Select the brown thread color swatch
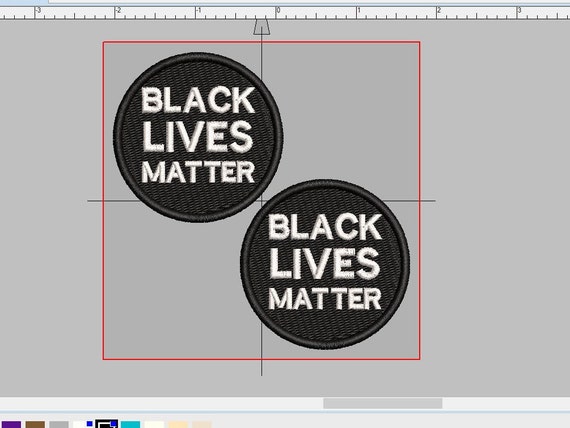The image size is (570, 428). coord(35,425)
